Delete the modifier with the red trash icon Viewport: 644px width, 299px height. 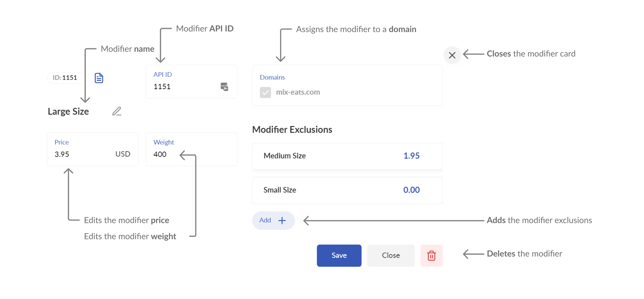[431, 255]
